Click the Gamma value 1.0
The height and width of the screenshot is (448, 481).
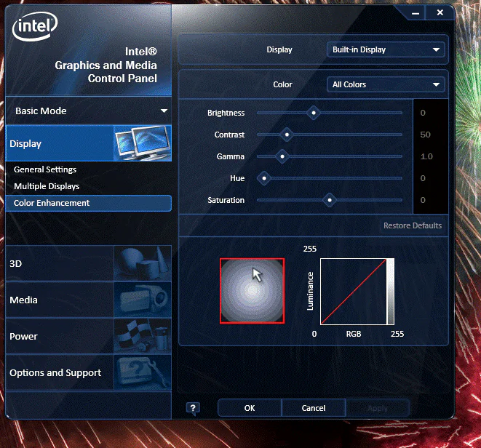pos(426,156)
